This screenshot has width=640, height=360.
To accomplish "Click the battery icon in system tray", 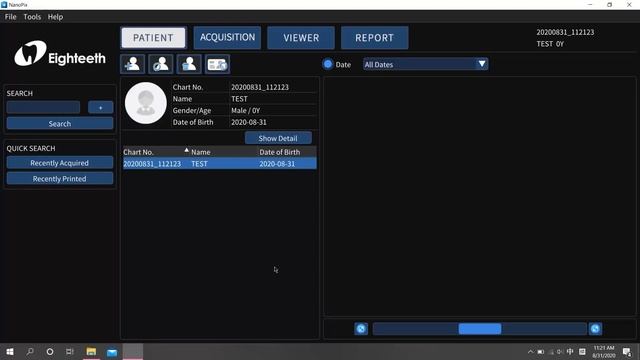I will (541, 351).
